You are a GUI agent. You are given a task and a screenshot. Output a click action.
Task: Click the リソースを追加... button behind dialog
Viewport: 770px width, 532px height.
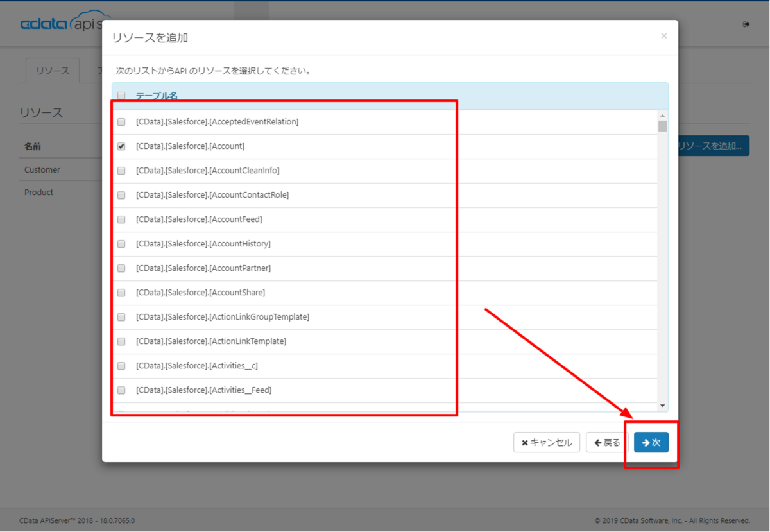click(x=714, y=146)
